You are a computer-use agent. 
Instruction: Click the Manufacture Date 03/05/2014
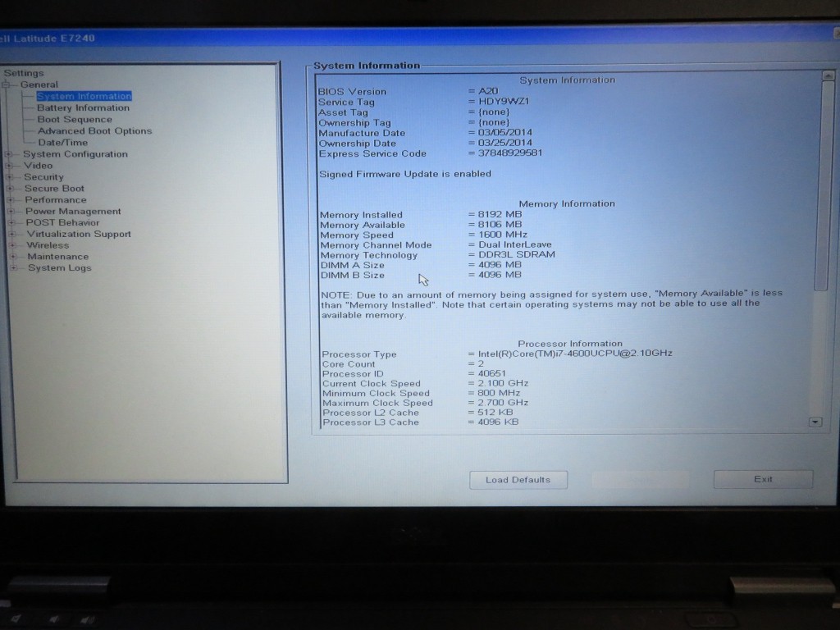pos(504,132)
